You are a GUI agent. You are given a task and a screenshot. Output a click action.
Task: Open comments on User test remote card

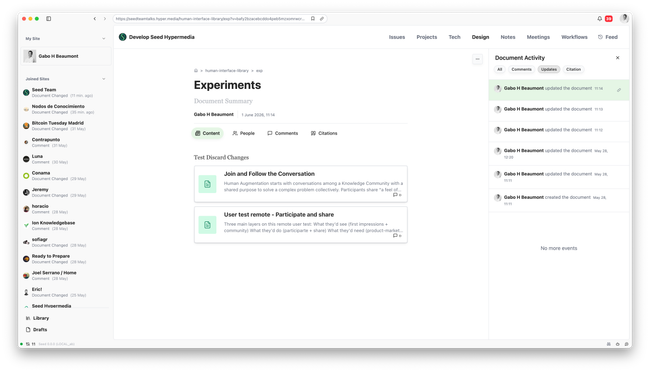click(397, 236)
